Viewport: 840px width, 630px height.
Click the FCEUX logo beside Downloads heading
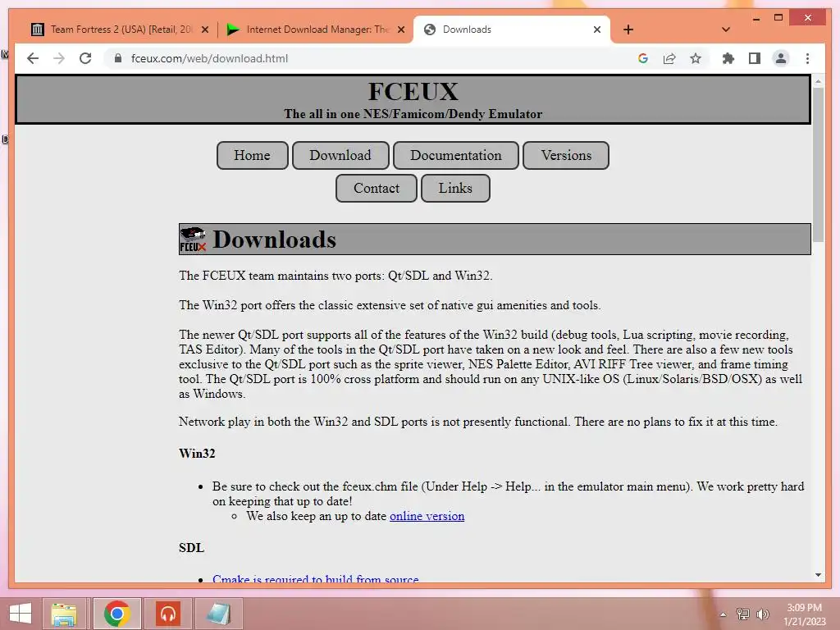coord(193,240)
